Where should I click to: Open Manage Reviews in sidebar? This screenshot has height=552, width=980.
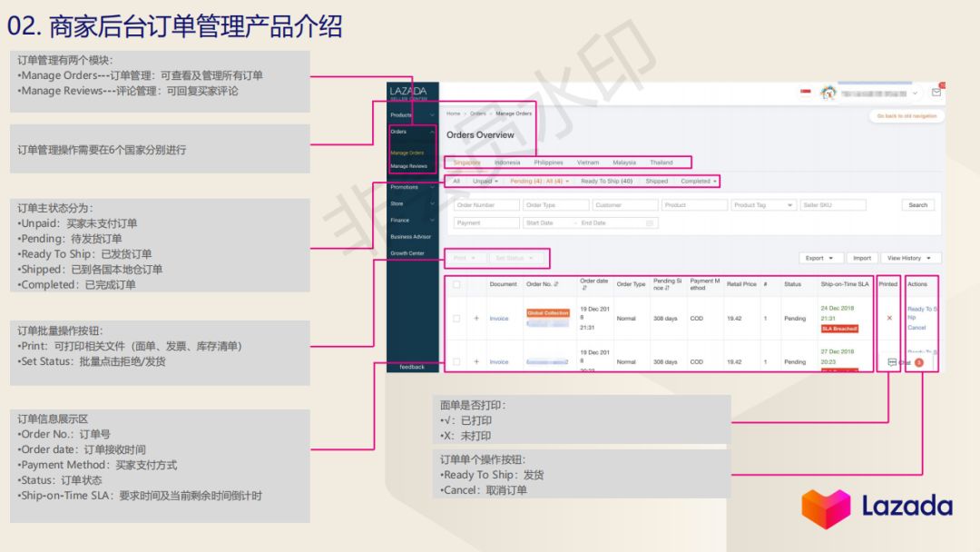(x=408, y=166)
